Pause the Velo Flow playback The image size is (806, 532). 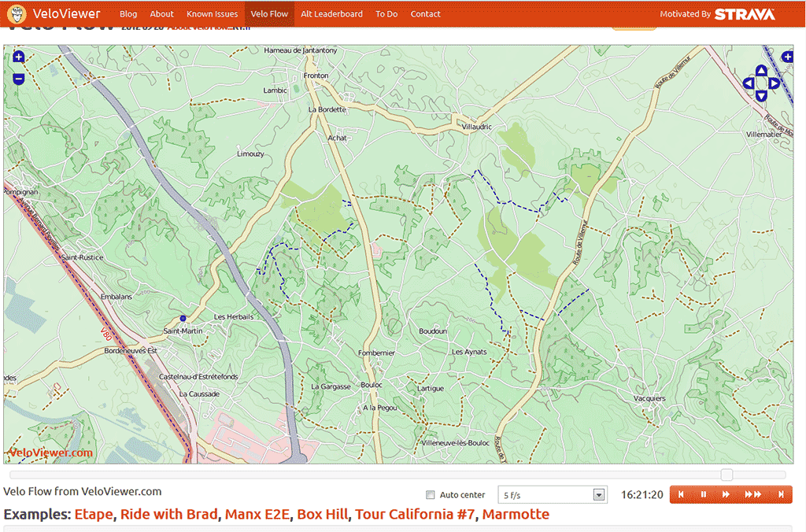[704, 494]
